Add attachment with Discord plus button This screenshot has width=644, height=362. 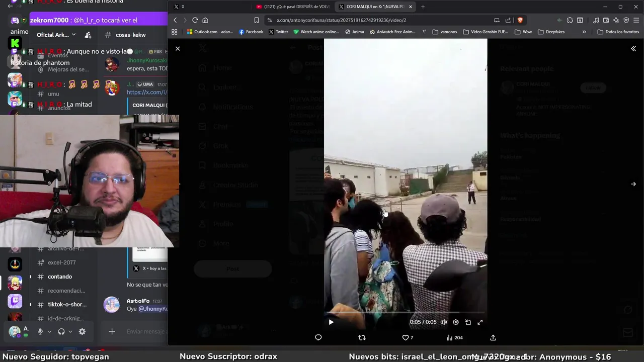click(112, 331)
